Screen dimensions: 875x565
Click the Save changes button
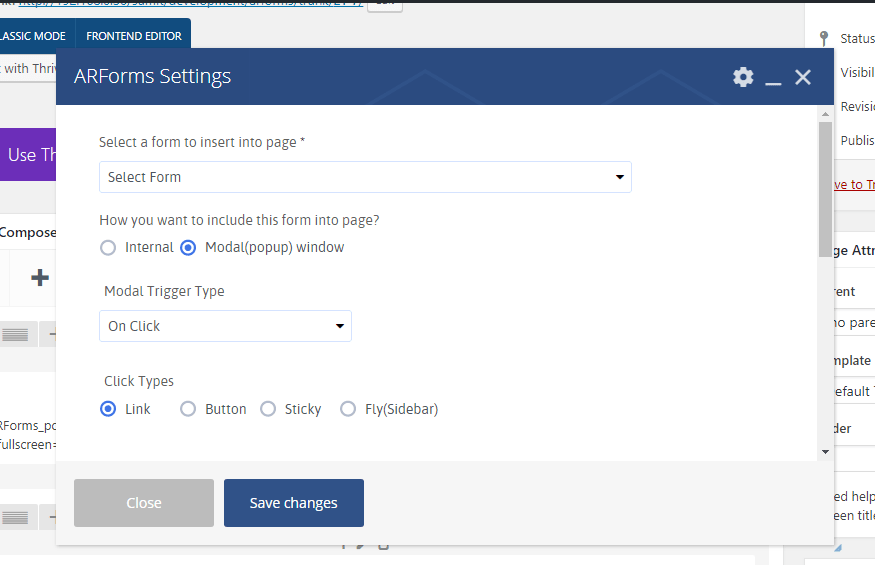[x=293, y=503]
